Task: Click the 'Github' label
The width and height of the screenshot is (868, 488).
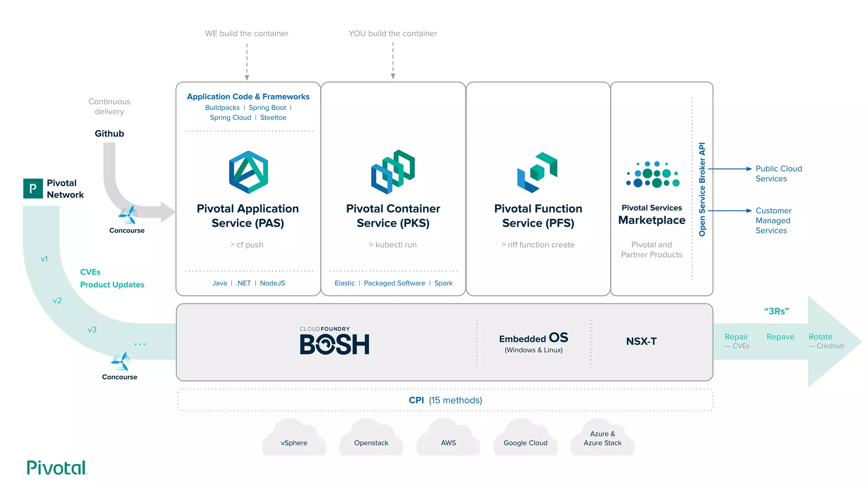Action: [x=109, y=133]
